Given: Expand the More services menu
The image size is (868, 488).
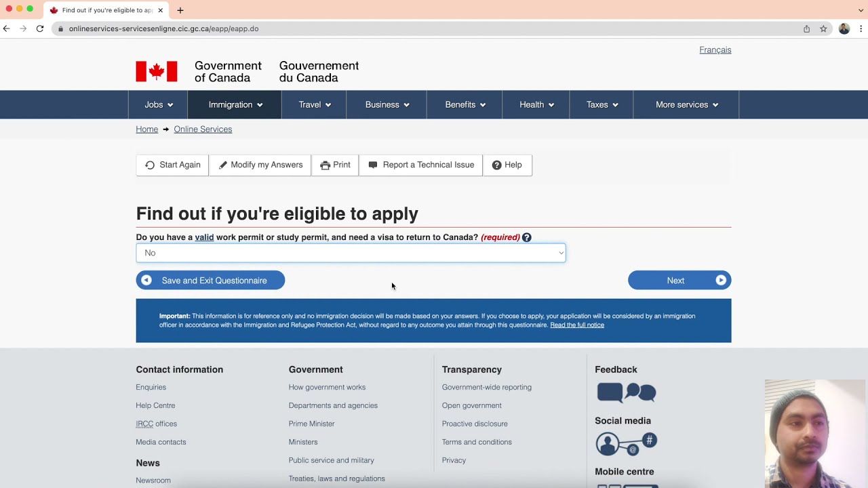Looking at the screenshot, I should click(686, 105).
